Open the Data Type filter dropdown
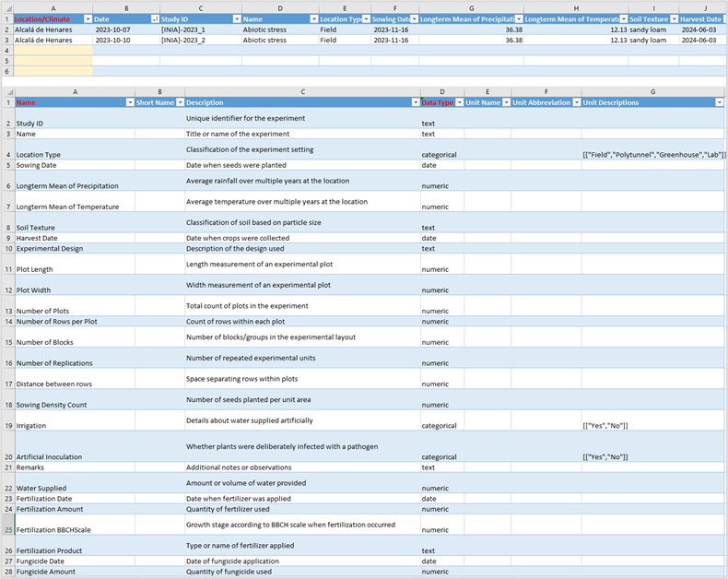The height and width of the screenshot is (579, 728). pos(458,102)
